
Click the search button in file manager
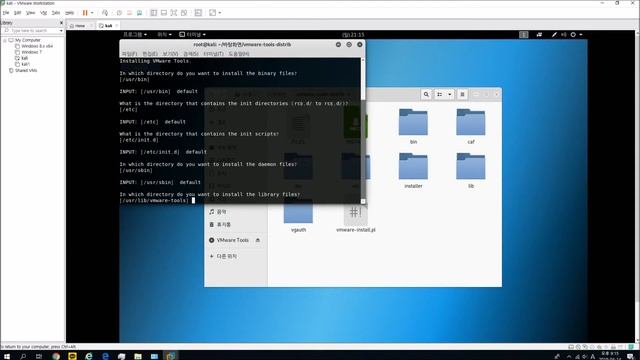[x=426, y=94]
